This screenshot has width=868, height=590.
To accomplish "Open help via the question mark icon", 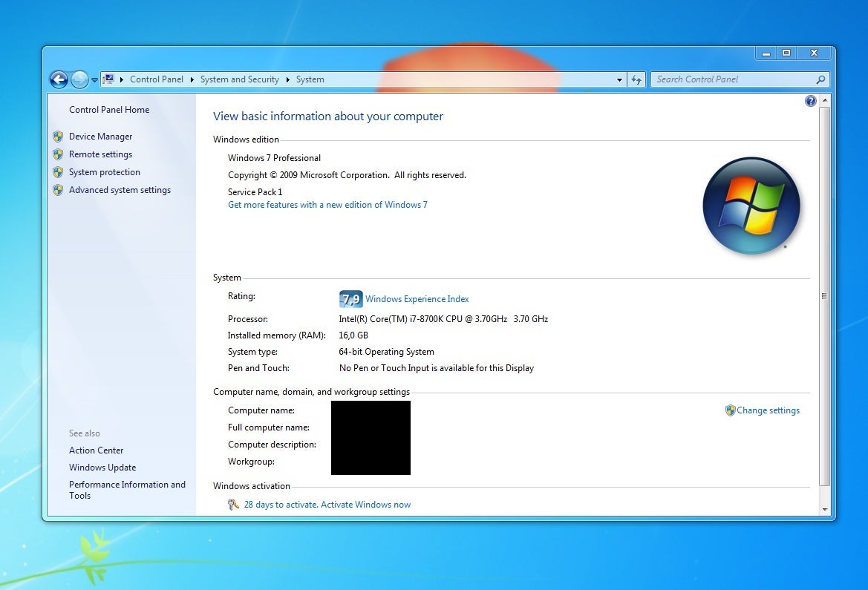I will pyautogui.click(x=810, y=101).
